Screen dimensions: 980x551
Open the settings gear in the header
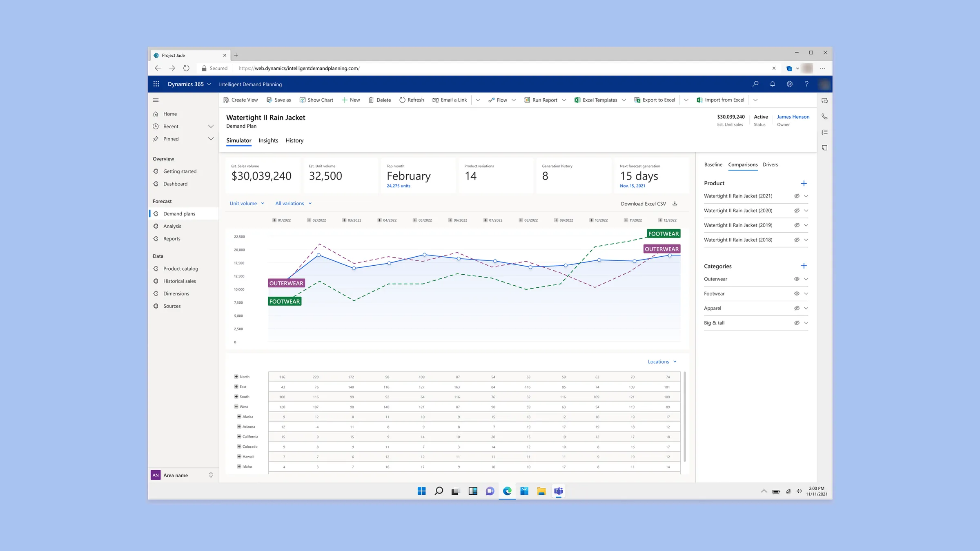pyautogui.click(x=790, y=84)
